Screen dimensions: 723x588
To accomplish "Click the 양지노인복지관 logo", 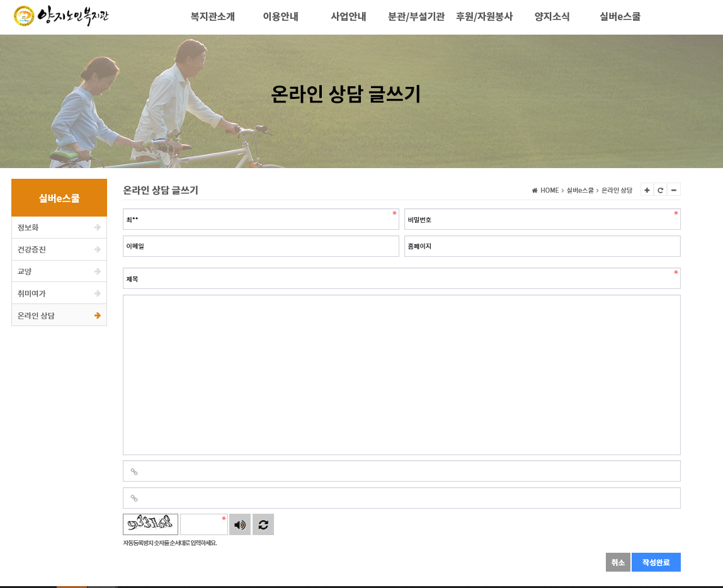I will [61, 16].
